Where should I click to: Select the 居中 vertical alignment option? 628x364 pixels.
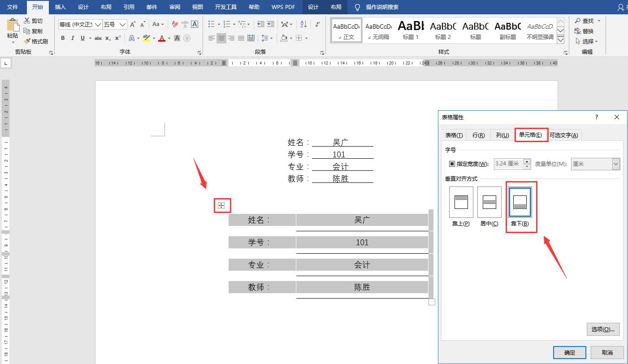(x=489, y=202)
